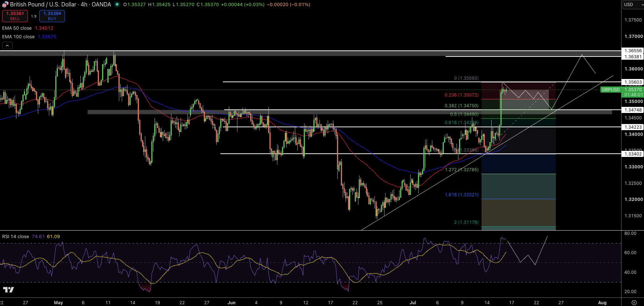Select the EMA 100 close indicator legend

click(18, 37)
